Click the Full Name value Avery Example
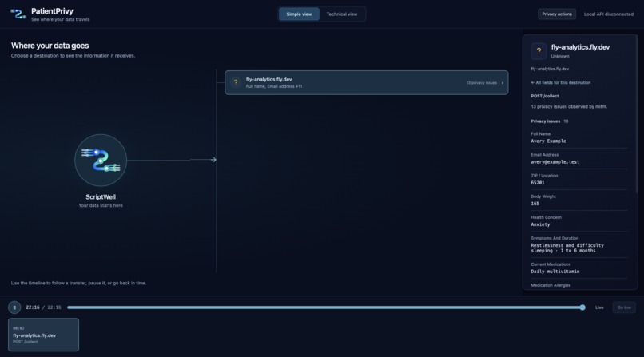 (x=548, y=141)
